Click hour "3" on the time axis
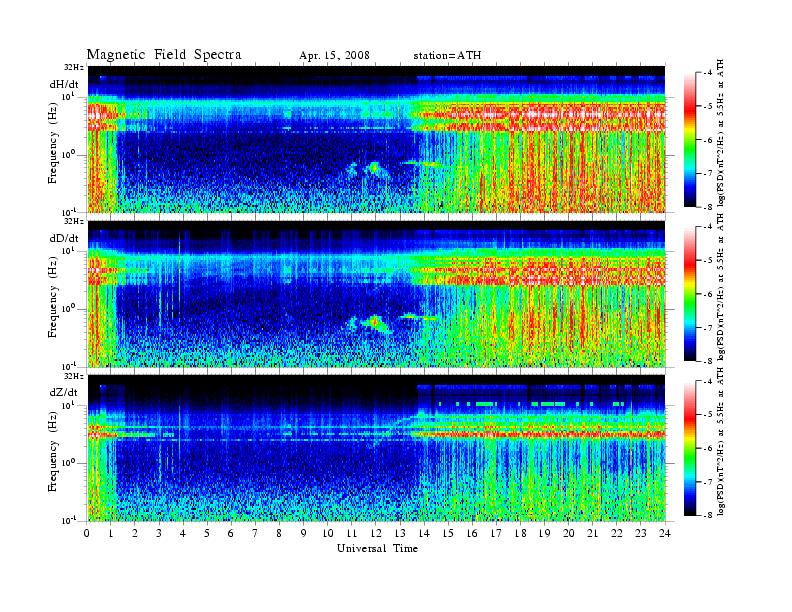792x612 pixels. [x=159, y=533]
